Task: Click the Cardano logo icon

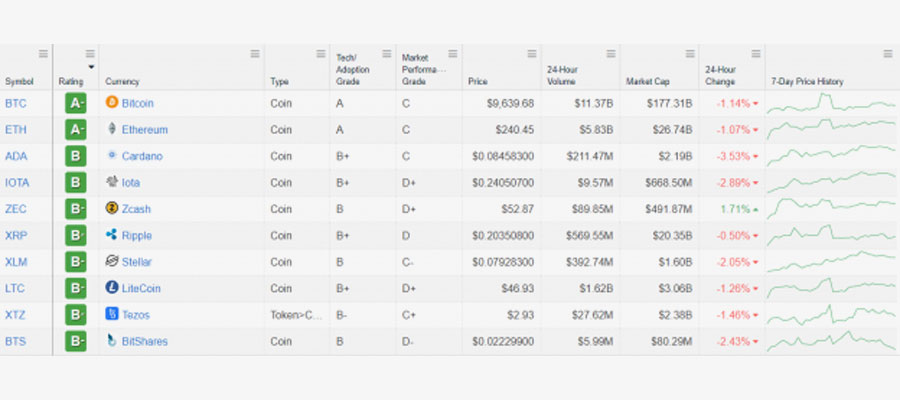Action: 112,156
